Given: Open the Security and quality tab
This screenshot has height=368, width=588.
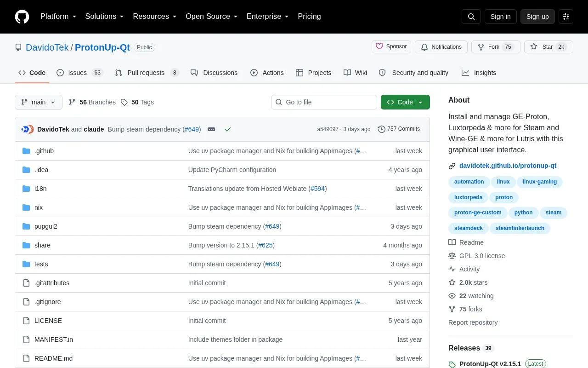Looking at the screenshot, I should (x=413, y=73).
